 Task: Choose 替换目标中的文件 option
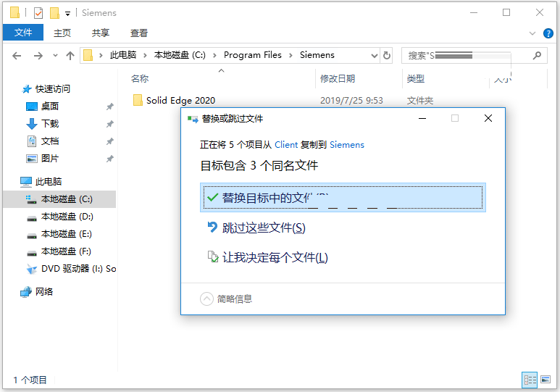(x=343, y=198)
